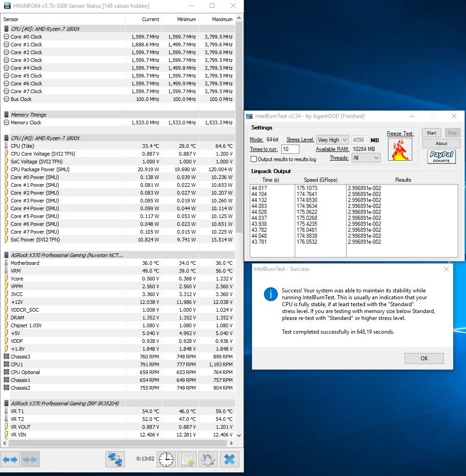
Task: Click the HWiNFO64 title bar app icon
Action: [7, 6]
